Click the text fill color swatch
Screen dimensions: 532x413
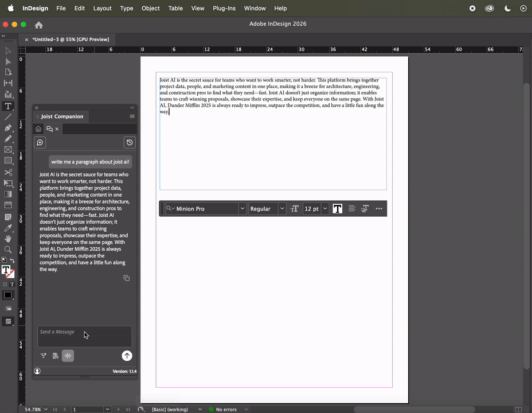(x=6, y=270)
